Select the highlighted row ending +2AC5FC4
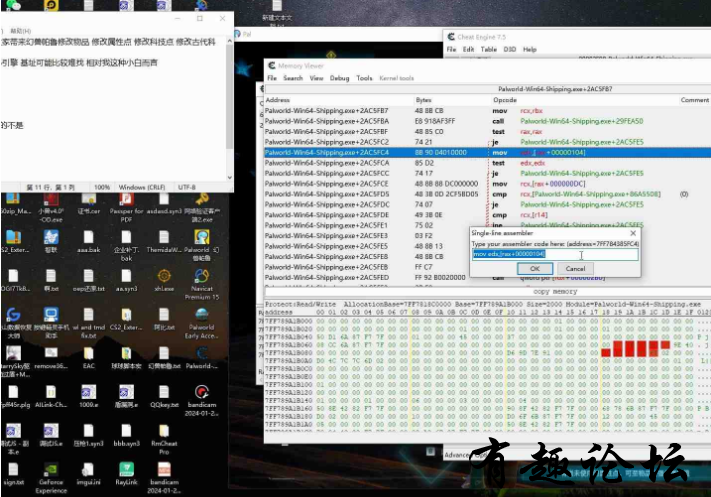 (487, 152)
